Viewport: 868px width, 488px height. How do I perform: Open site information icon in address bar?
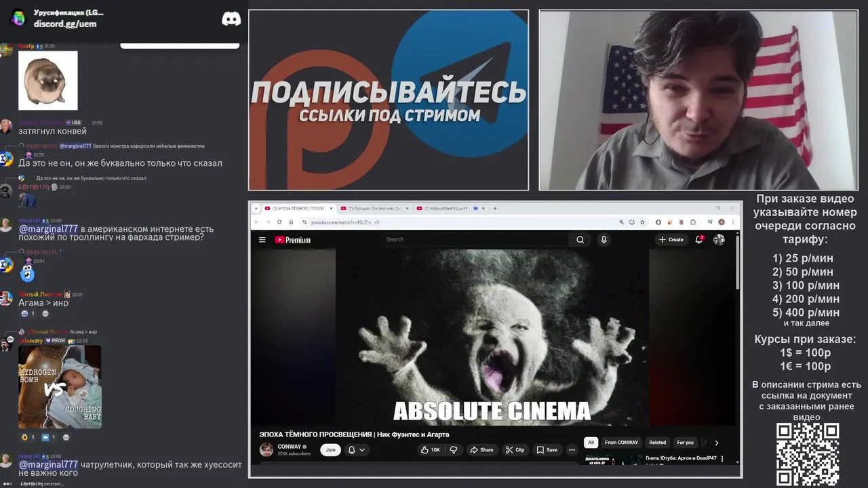point(304,222)
